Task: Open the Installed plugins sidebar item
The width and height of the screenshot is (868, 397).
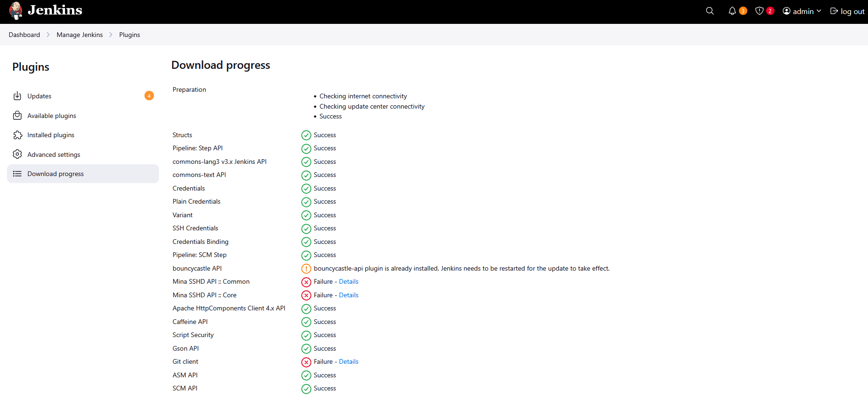Action: [83, 135]
